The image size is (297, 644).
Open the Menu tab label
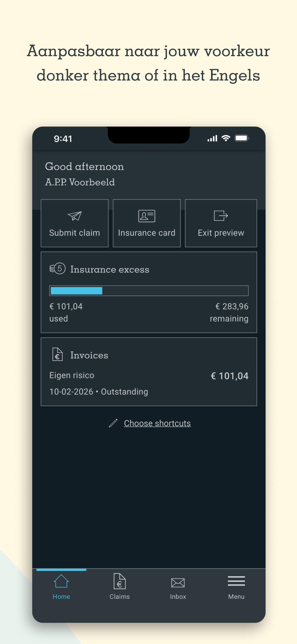[236, 596]
